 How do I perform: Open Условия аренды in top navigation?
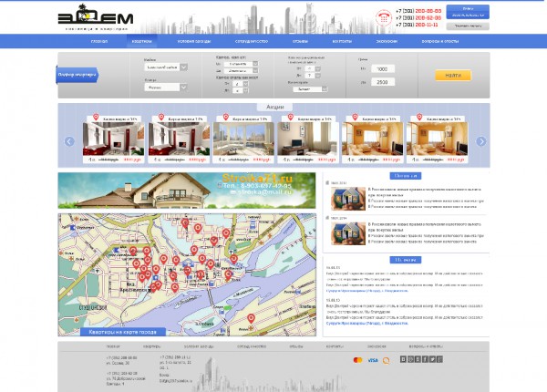click(194, 41)
